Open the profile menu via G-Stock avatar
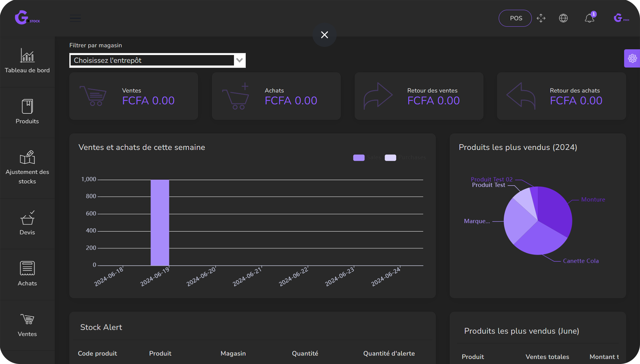 tap(621, 18)
